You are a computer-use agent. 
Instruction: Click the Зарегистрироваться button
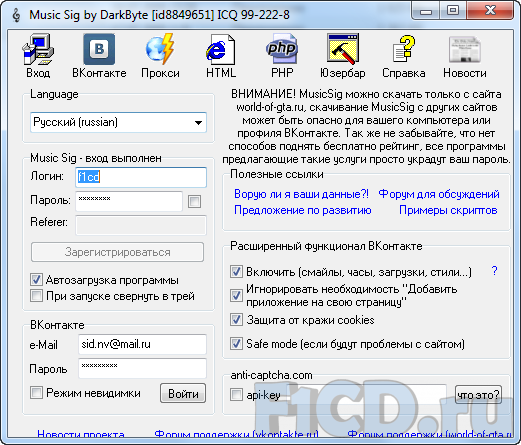(x=117, y=252)
